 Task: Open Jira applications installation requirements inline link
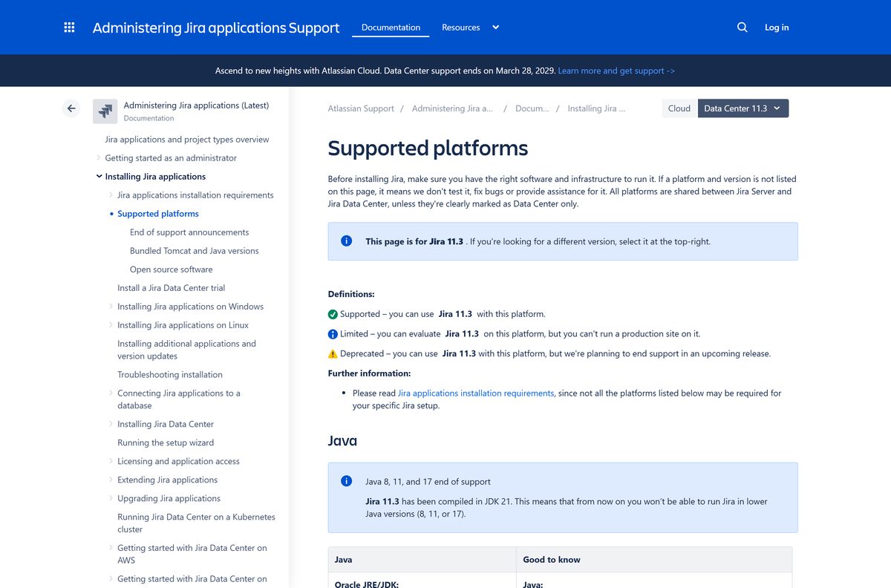click(x=476, y=393)
